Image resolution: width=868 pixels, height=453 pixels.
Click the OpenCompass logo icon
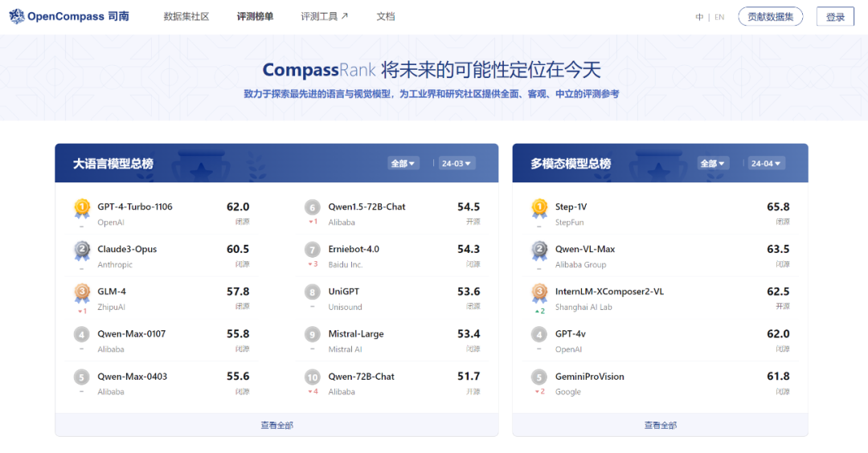coord(17,17)
